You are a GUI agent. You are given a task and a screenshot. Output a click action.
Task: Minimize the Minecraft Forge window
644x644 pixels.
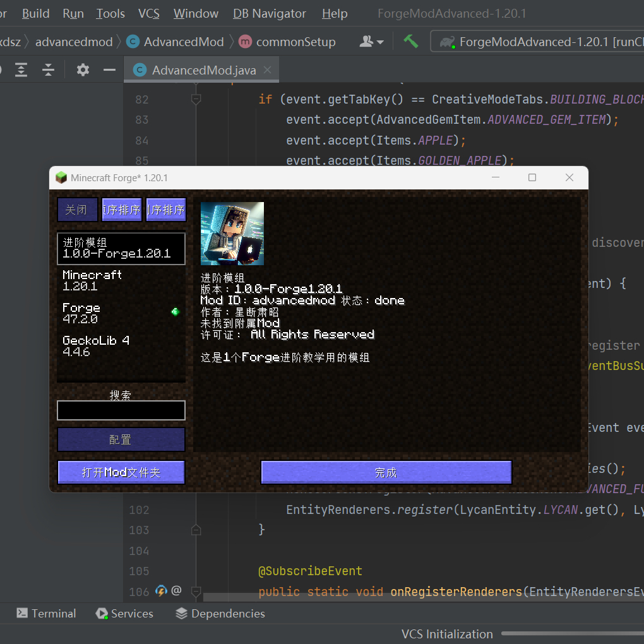point(496,177)
